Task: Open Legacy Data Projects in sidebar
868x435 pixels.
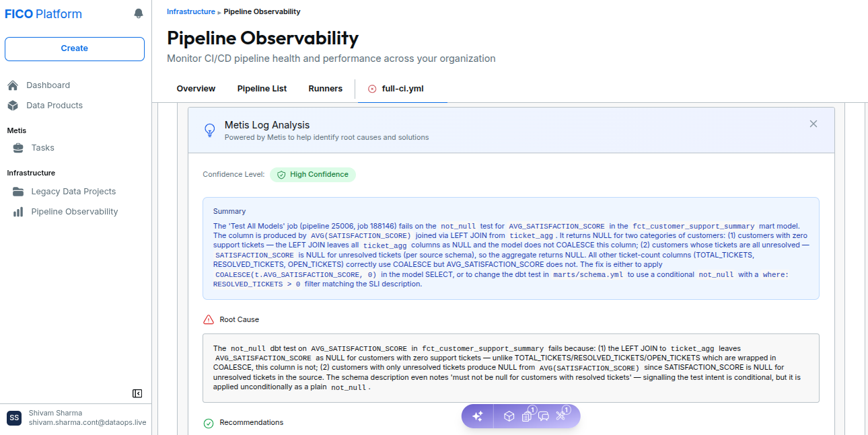Action: click(73, 192)
